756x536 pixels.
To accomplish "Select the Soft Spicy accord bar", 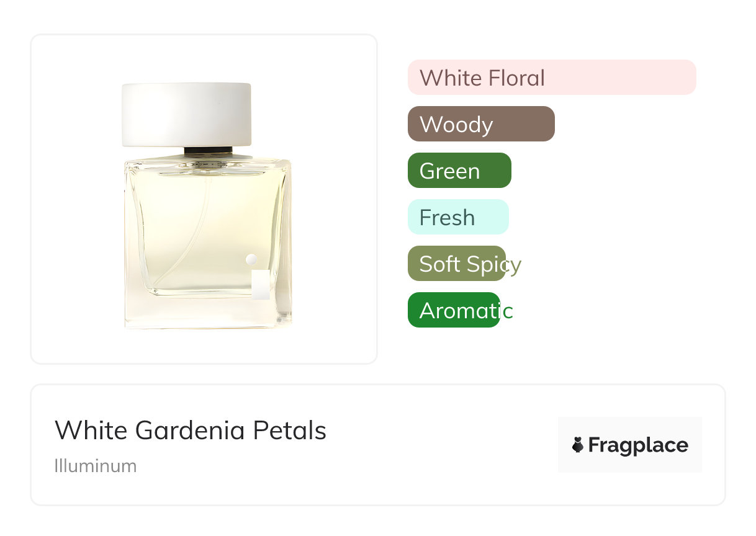I will (457, 264).
